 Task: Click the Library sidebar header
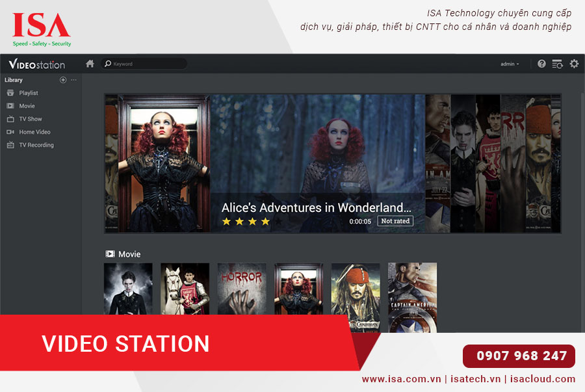(x=14, y=80)
